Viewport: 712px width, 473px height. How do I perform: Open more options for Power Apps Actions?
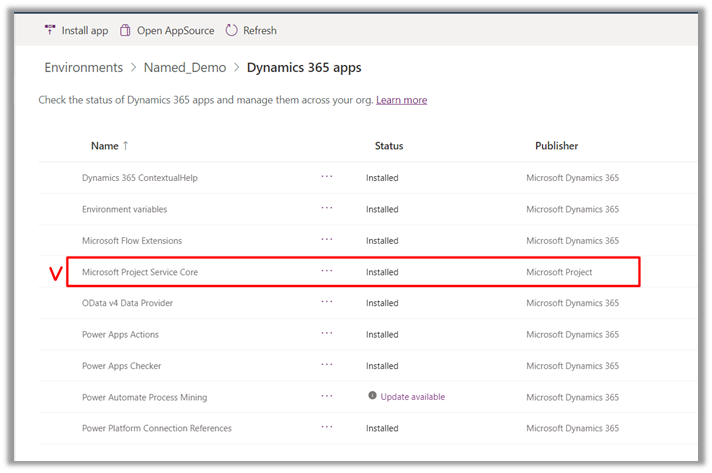[x=326, y=333]
